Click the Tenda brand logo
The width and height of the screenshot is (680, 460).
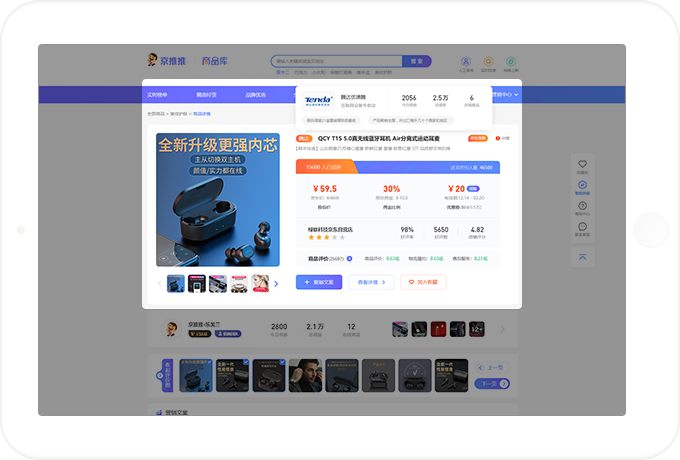318,99
